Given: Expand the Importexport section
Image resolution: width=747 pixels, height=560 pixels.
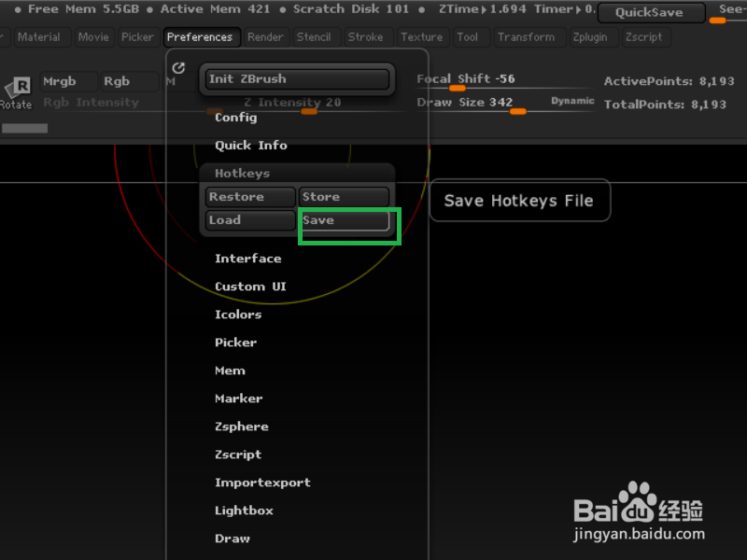Looking at the screenshot, I should (x=262, y=483).
